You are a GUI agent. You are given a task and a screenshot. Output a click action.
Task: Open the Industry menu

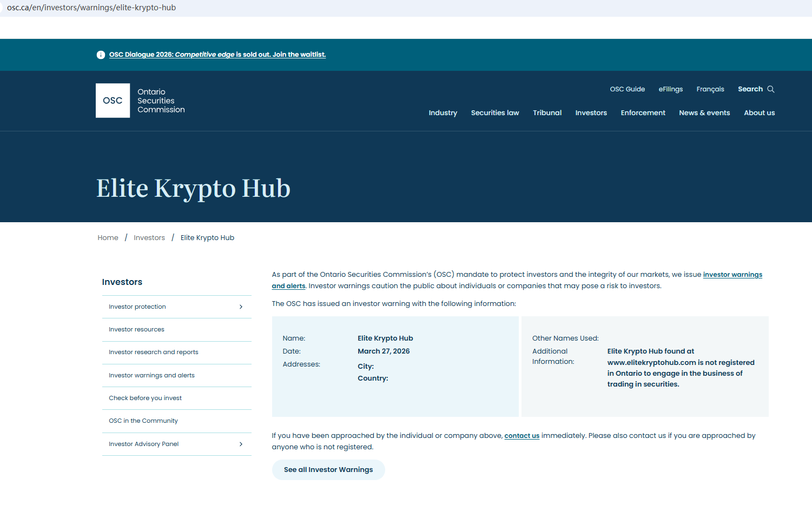point(443,113)
